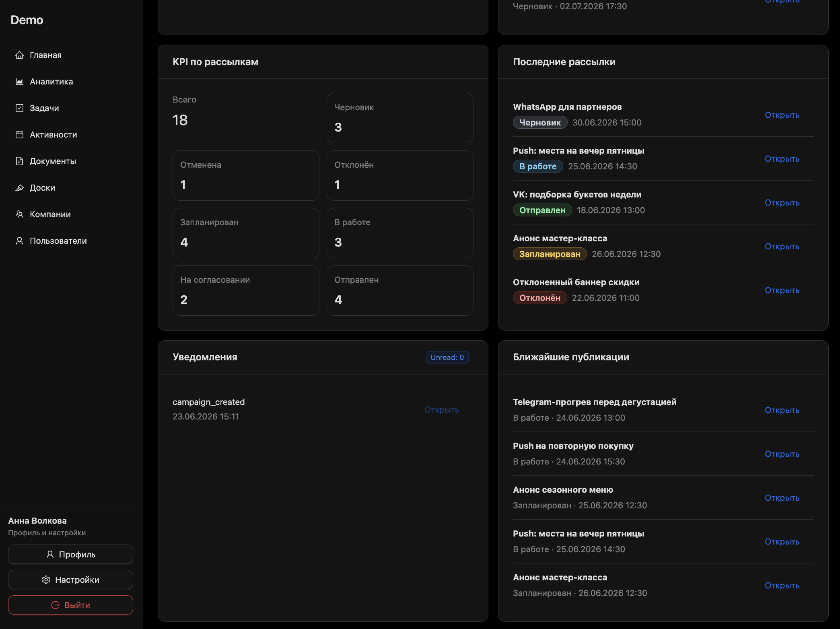Click the person icon in Профиль button

50,555
